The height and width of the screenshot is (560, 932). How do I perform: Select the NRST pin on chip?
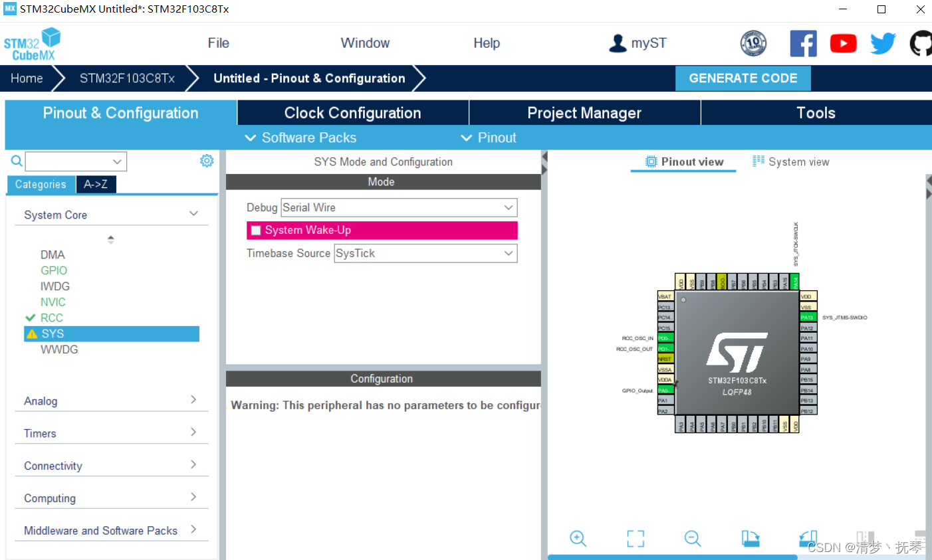pyautogui.click(x=666, y=359)
